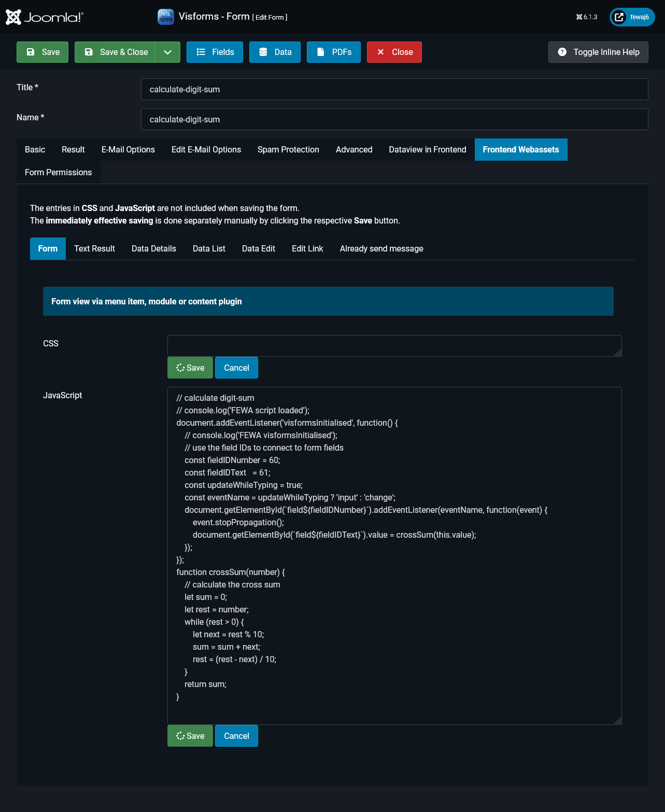Open the Already send message sub-tab

(x=381, y=248)
